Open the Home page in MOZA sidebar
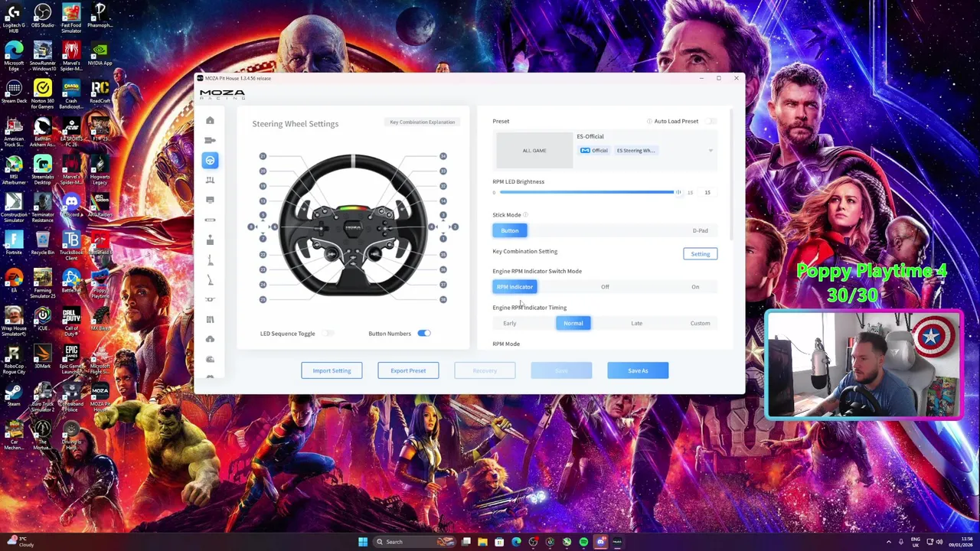Image resolution: width=980 pixels, height=551 pixels. [x=210, y=120]
